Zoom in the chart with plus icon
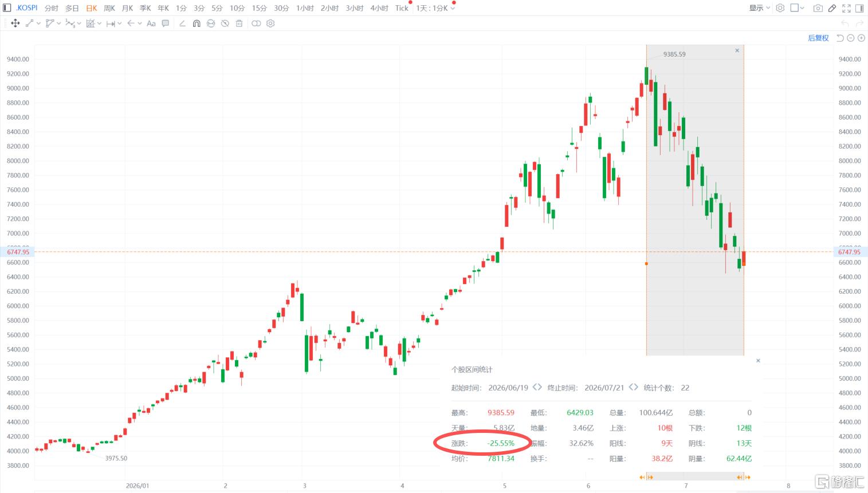The width and height of the screenshot is (868, 493). [x=861, y=38]
